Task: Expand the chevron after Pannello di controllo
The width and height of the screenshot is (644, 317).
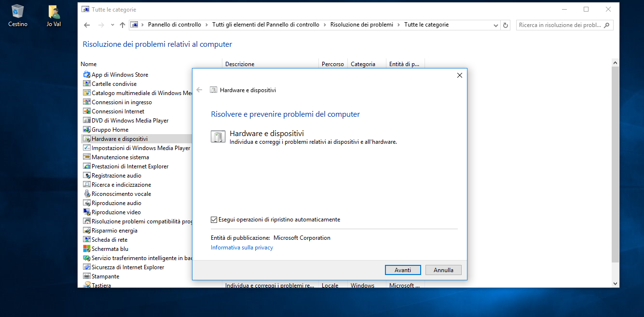Action: click(206, 25)
